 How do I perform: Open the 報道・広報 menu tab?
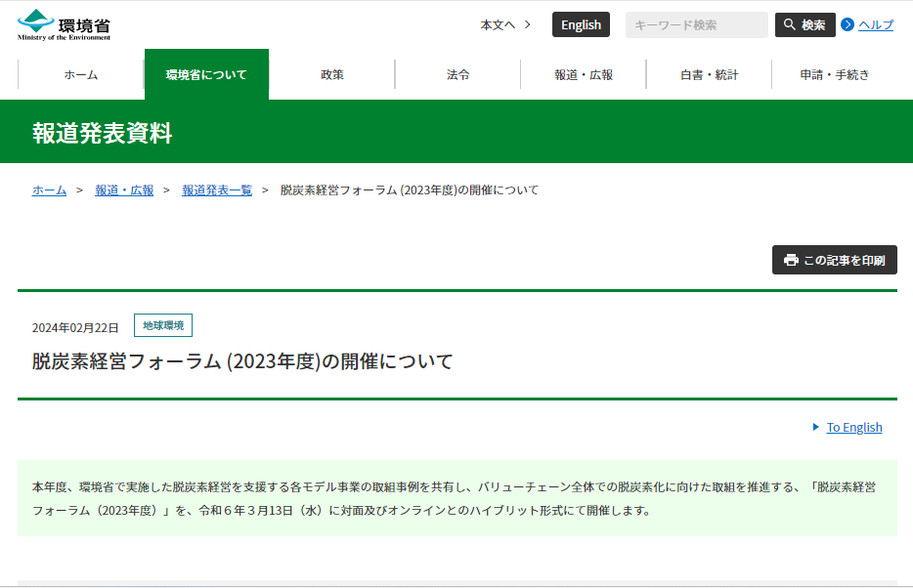(x=583, y=73)
